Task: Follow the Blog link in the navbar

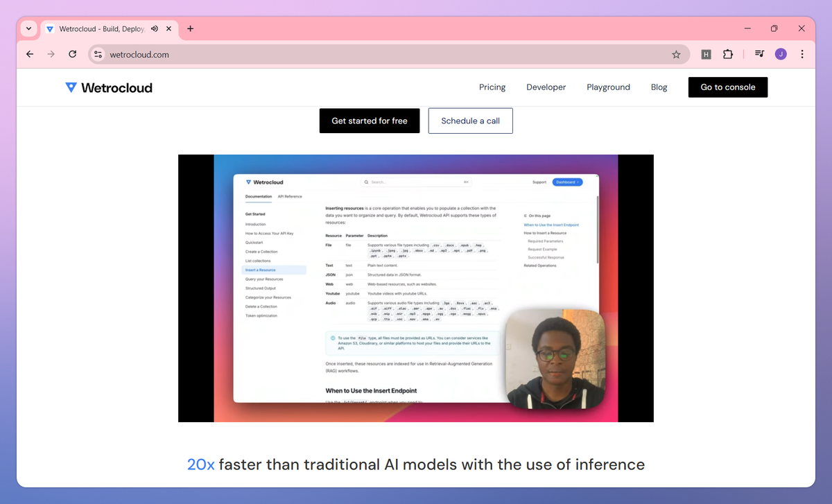Action: (x=659, y=87)
